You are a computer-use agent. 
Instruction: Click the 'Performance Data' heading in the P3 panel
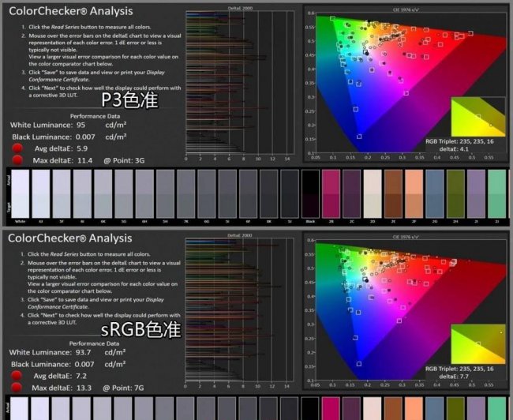[x=95, y=116]
